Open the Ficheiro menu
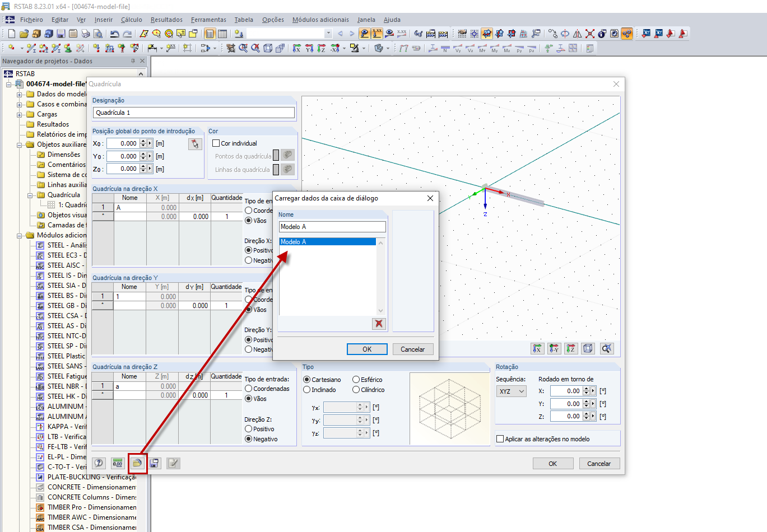 [x=31, y=20]
